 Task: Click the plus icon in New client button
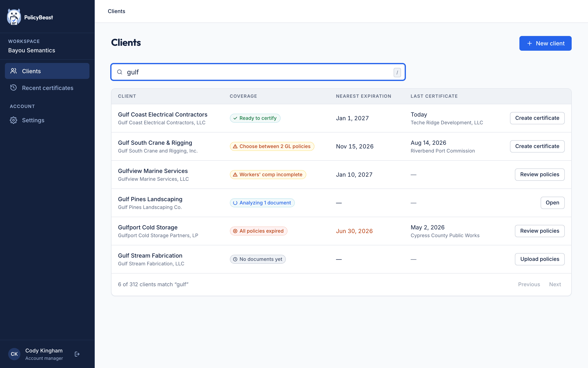click(529, 43)
